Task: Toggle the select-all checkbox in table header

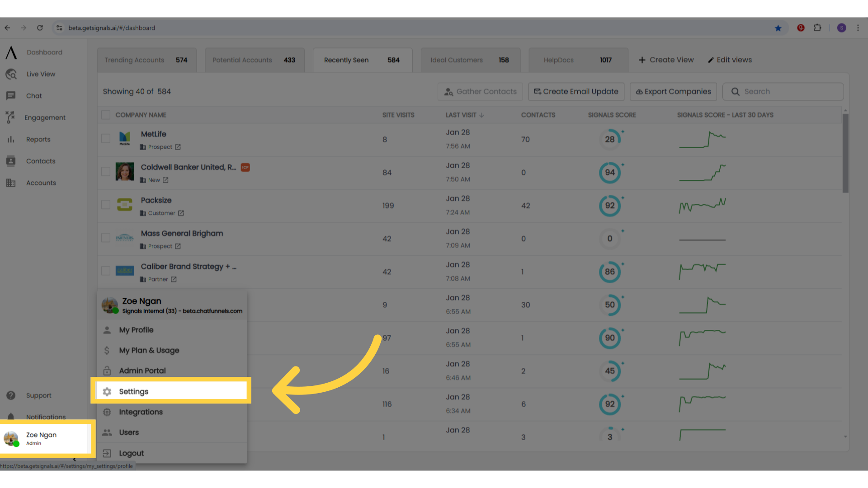Action: point(106,115)
